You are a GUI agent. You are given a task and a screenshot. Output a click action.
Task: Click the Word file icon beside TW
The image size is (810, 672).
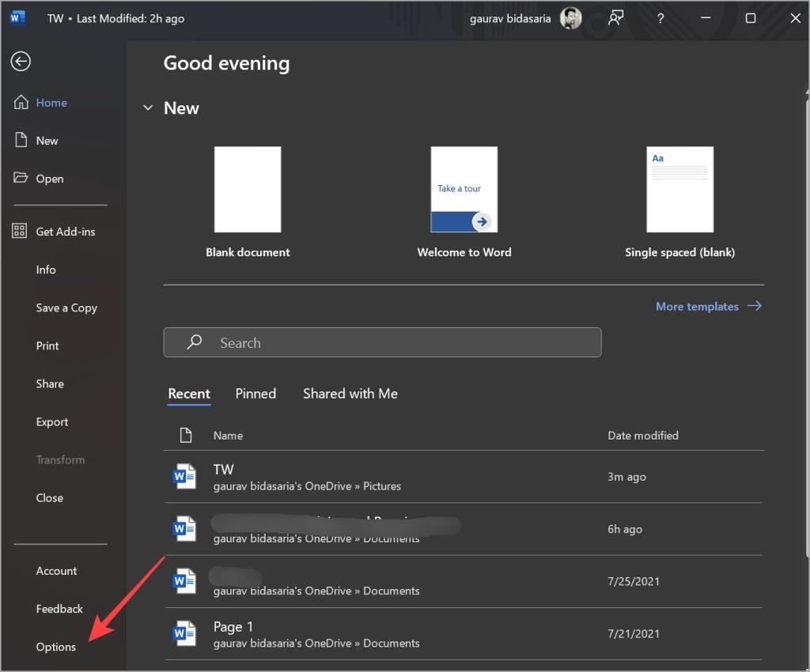[x=184, y=477]
